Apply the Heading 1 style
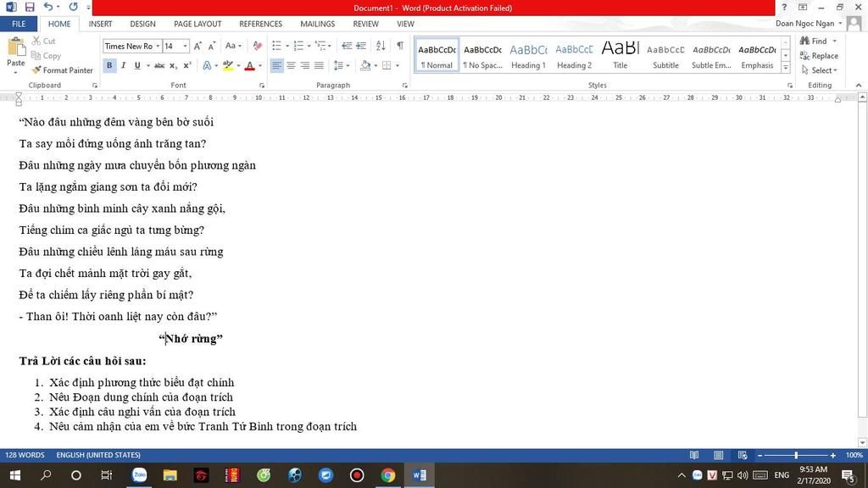 pyautogui.click(x=528, y=55)
